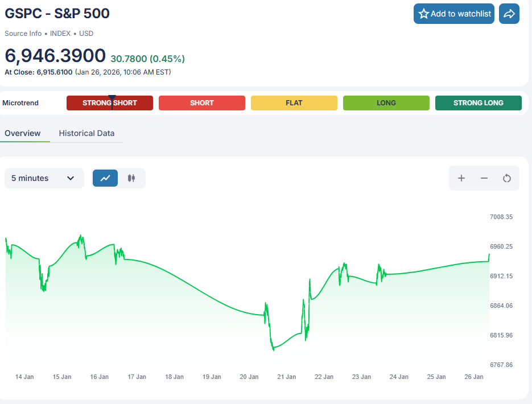Viewport: 532px width, 404px height.
Task: Select the Overview tab
Action: [23, 133]
